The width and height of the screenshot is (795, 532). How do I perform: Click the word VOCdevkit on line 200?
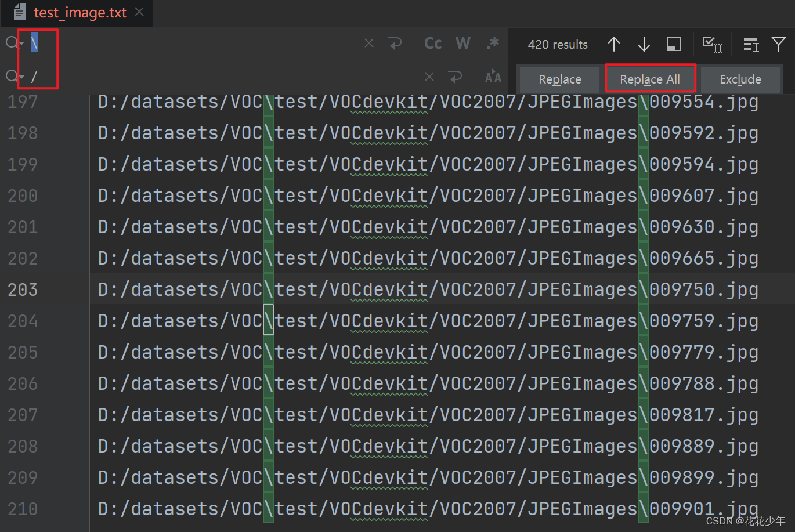pyautogui.click(x=379, y=196)
